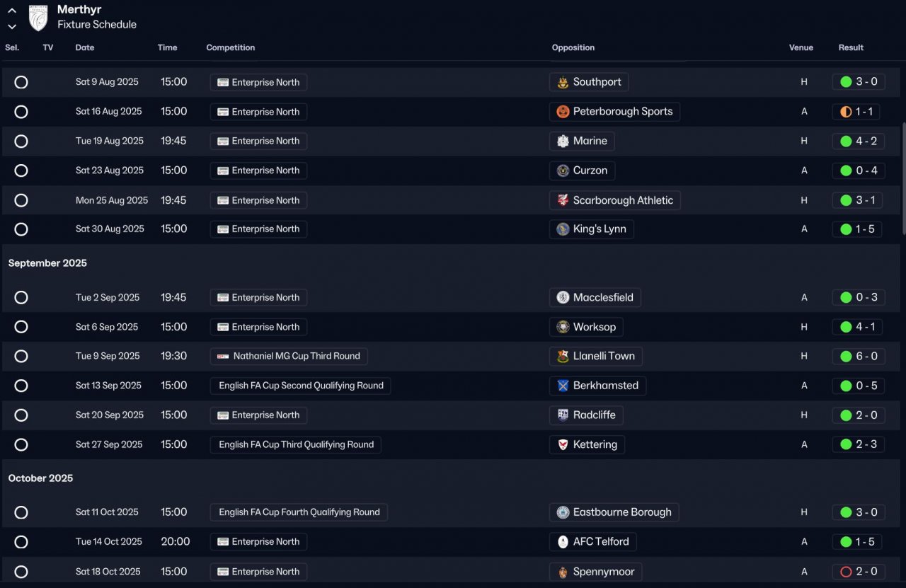Click the Fixture Schedule subtitle
Viewport: 906px width, 588px height.
[x=97, y=25]
